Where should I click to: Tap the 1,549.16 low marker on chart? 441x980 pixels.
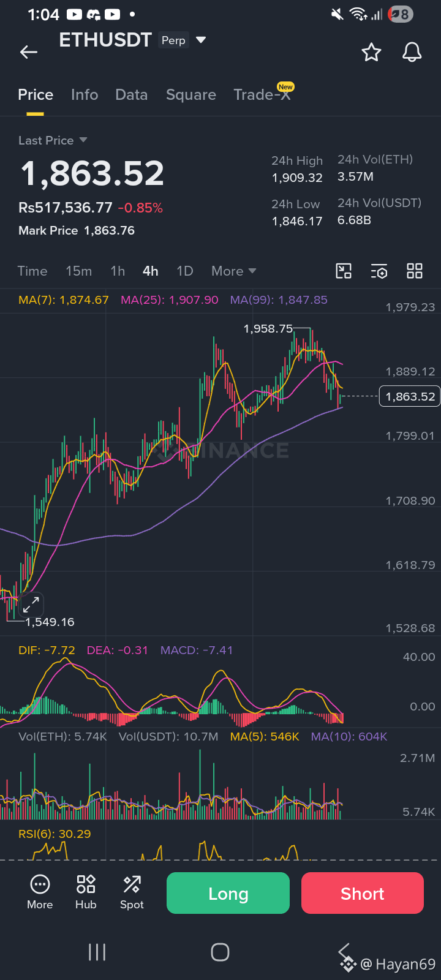point(50,622)
